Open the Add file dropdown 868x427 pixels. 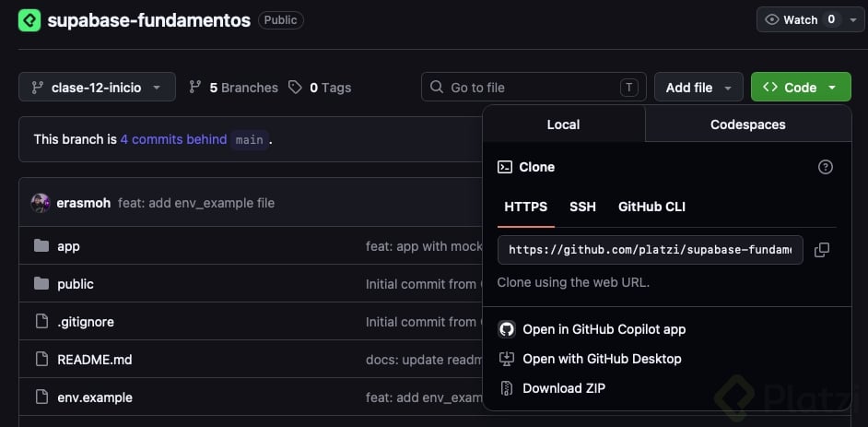[698, 87]
